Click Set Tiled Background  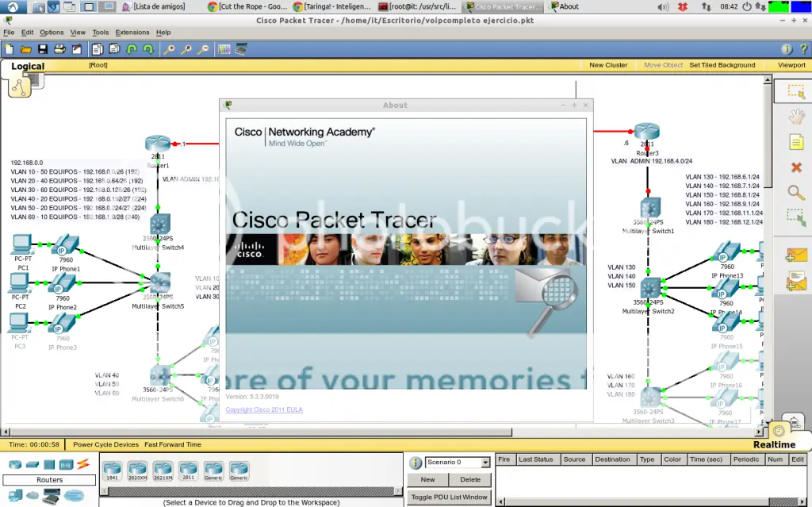coord(722,65)
